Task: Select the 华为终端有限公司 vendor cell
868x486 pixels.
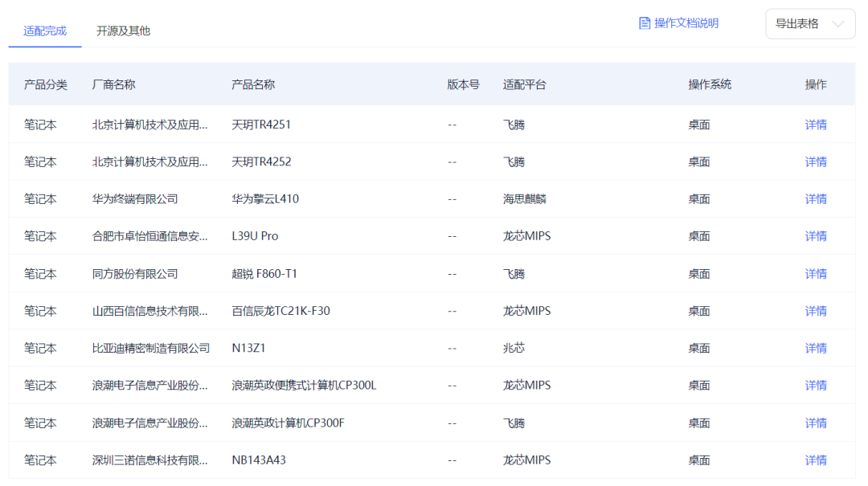Action: click(x=135, y=198)
